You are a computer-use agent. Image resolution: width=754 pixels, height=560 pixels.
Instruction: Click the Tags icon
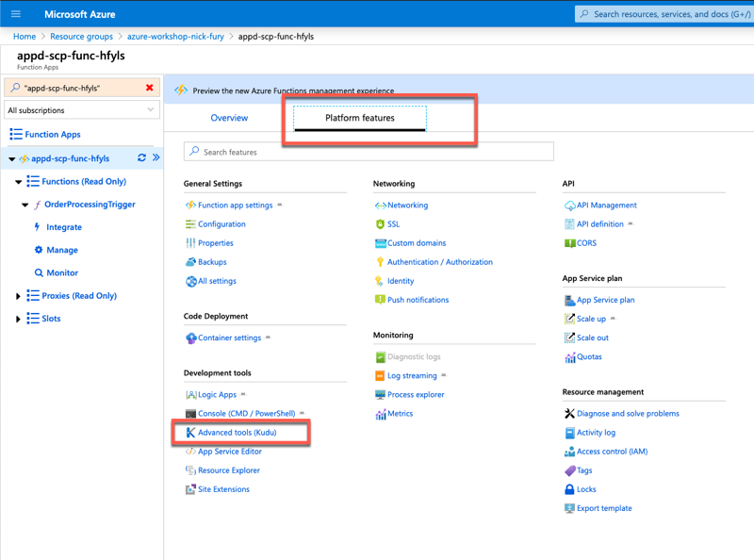[569, 470]
